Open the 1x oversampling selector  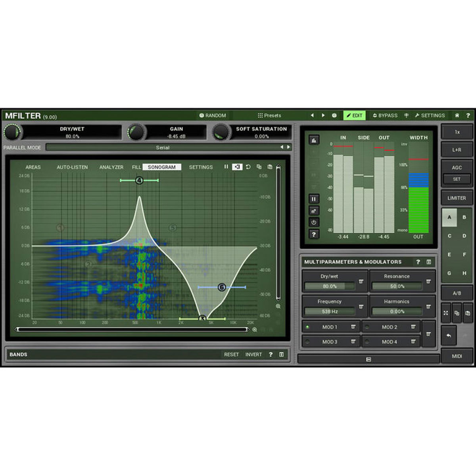click(457, 132)
